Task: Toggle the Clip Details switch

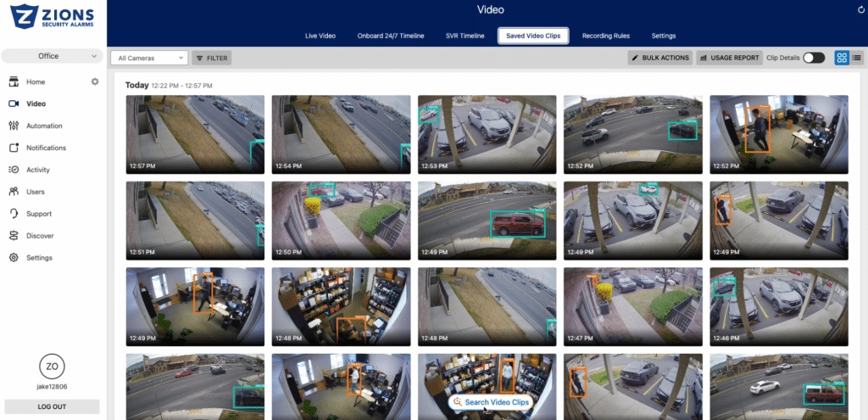Action: [x=814, y=58]
